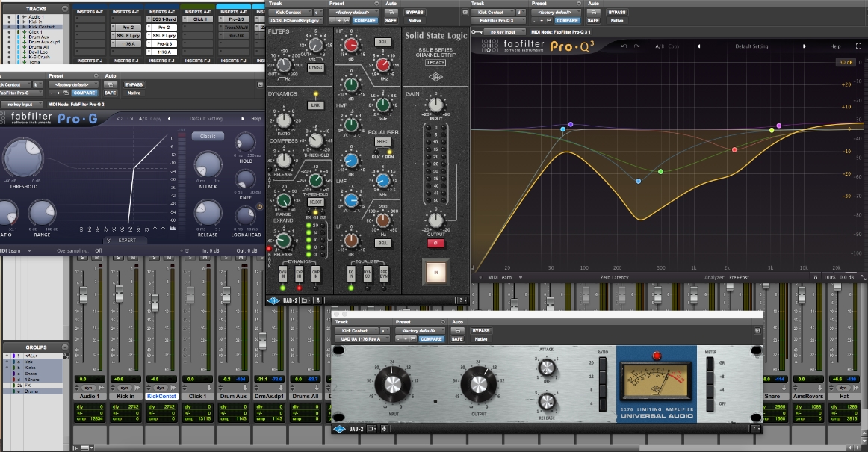The image size is (868, 452).
Task: Toggle the SSL power IN button
Action: (x=435, y=272)
